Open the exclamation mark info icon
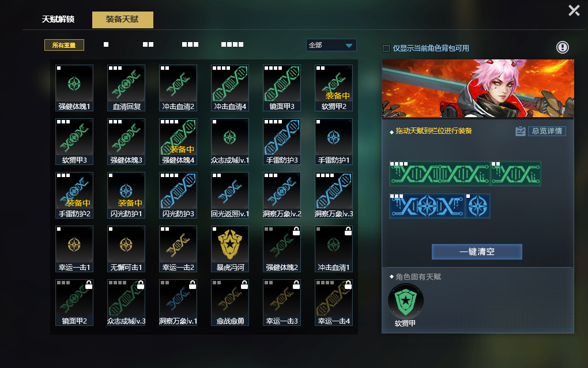This screenshot has width=588, height=368. tap(562, 47)
